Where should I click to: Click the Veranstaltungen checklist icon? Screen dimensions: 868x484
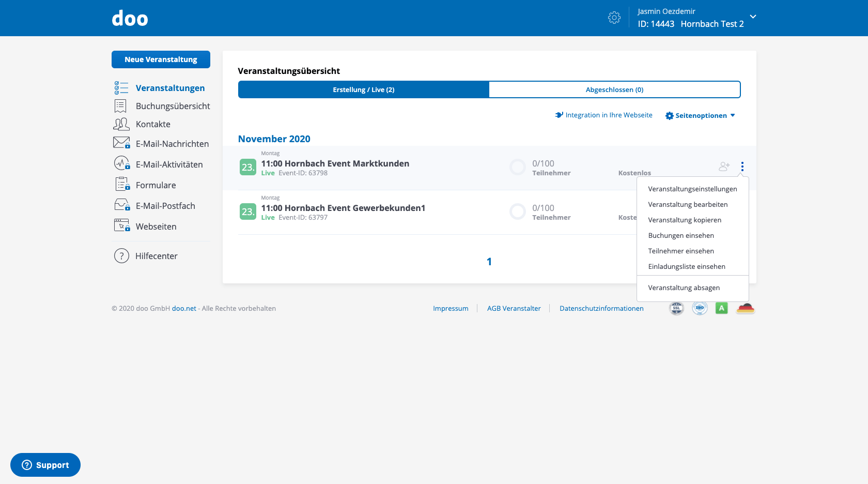121,88
